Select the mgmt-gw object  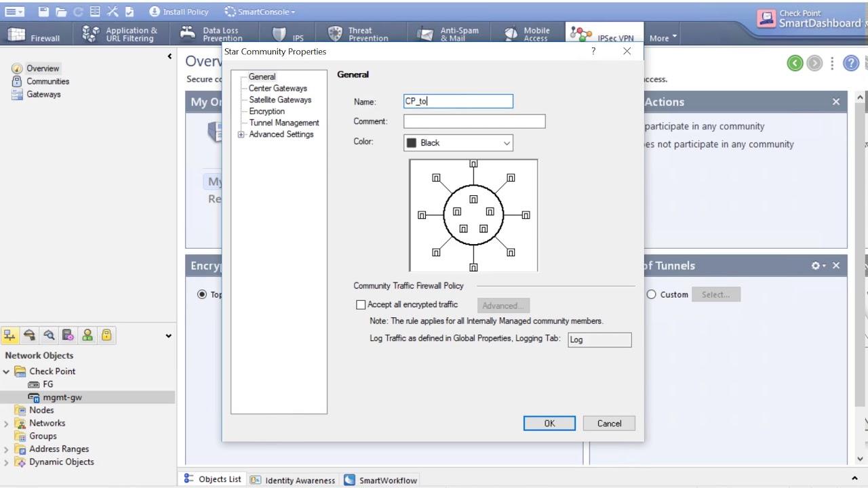click(x=62, y=397)
